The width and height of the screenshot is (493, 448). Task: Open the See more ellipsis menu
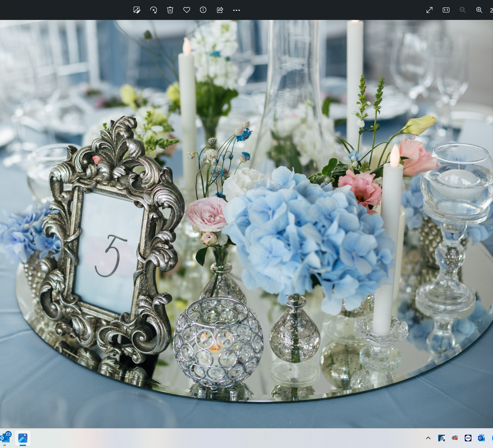[x=237, y=10]
